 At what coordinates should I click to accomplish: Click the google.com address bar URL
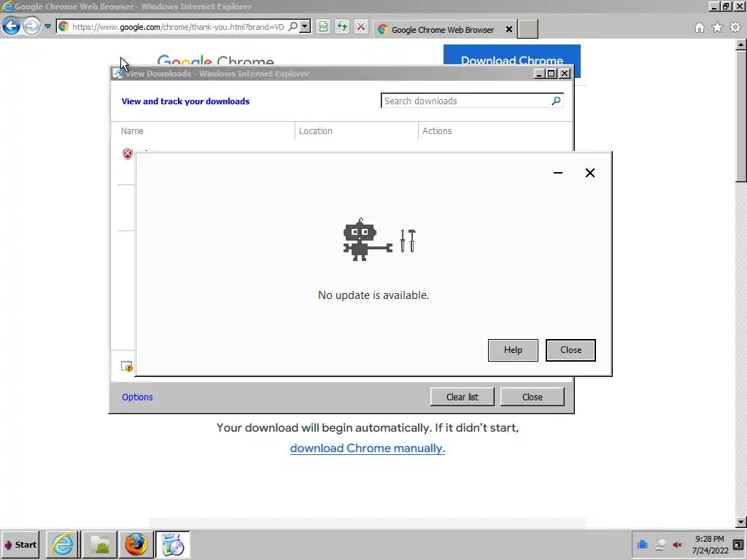pos(178,27)
